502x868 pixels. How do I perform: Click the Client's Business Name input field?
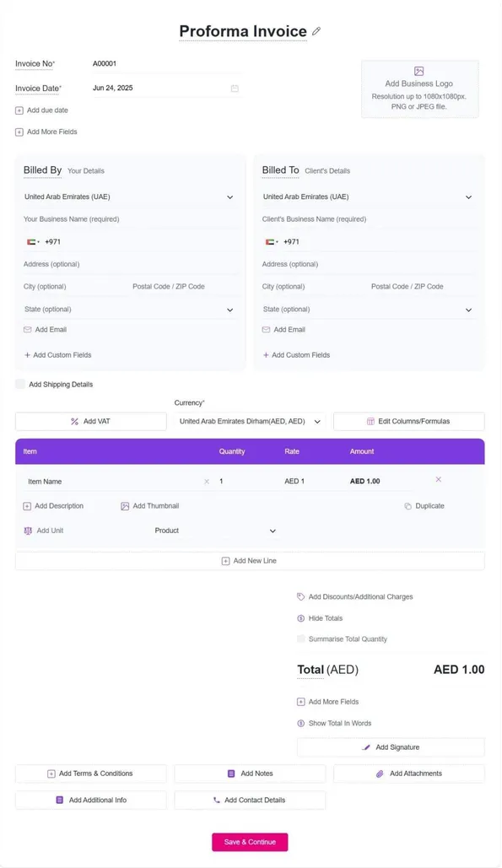tap(369, 219)
